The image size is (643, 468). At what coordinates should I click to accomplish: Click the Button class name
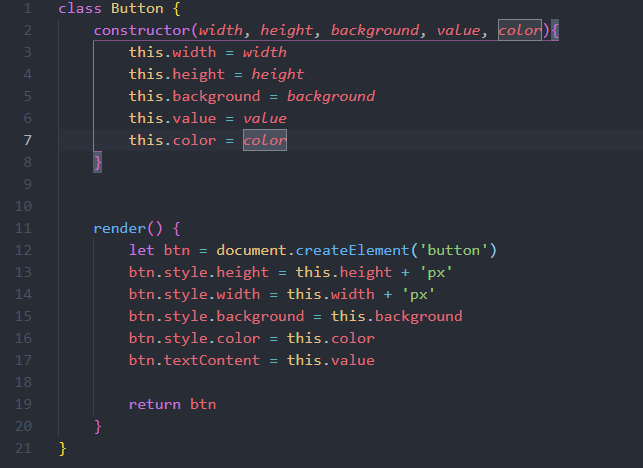(x=137, y=8)
